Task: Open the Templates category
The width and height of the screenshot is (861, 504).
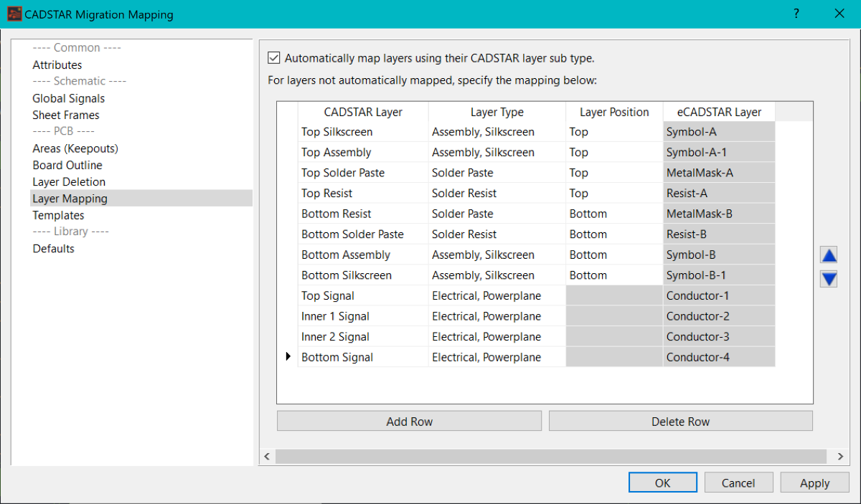Action: coord(58,215)
